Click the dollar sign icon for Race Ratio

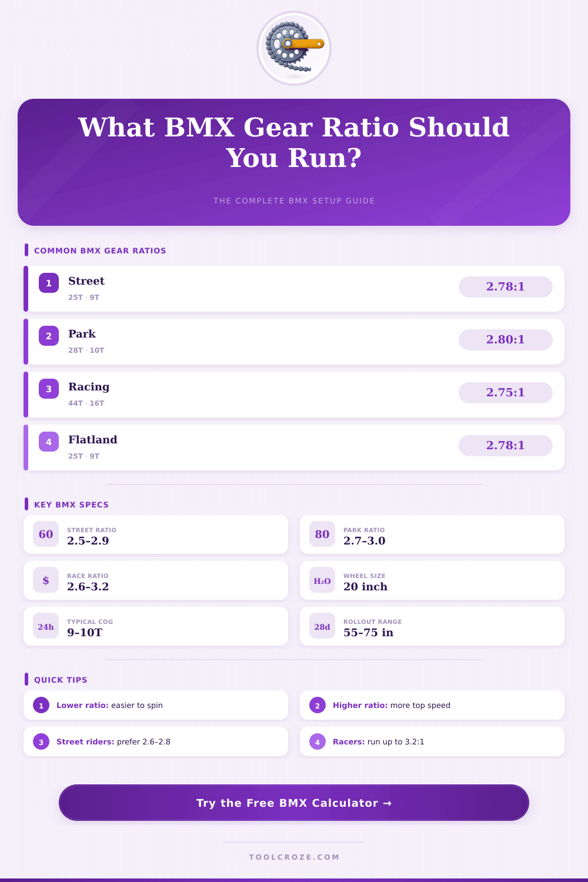point(46,580)
